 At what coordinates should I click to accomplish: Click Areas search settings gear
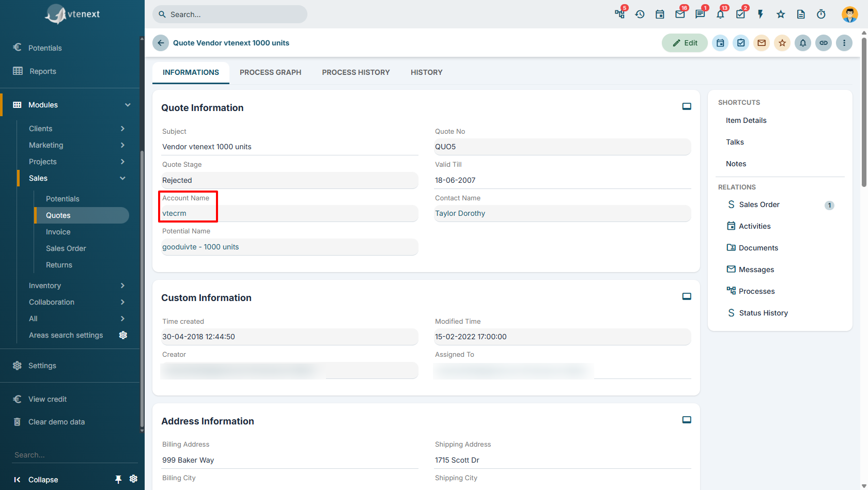(123, 335)
